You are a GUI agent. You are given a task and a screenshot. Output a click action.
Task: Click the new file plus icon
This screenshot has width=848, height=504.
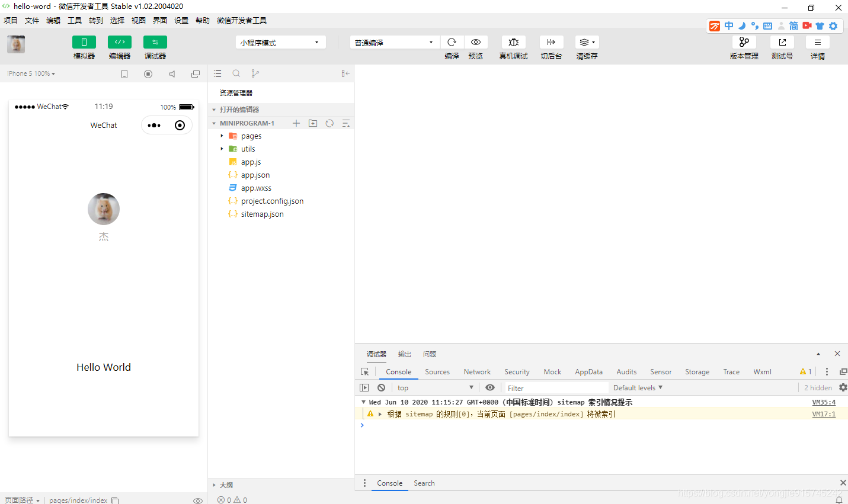(x=296, y=123)
